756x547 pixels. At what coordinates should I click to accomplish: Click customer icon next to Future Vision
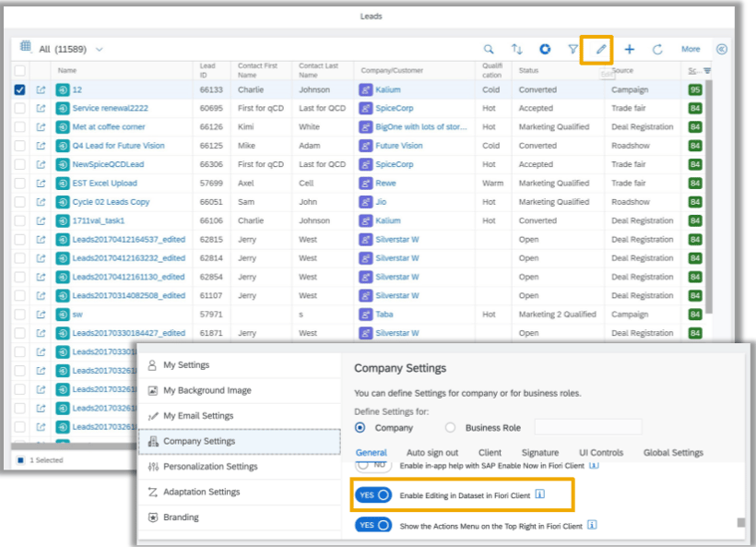point(365,146)
